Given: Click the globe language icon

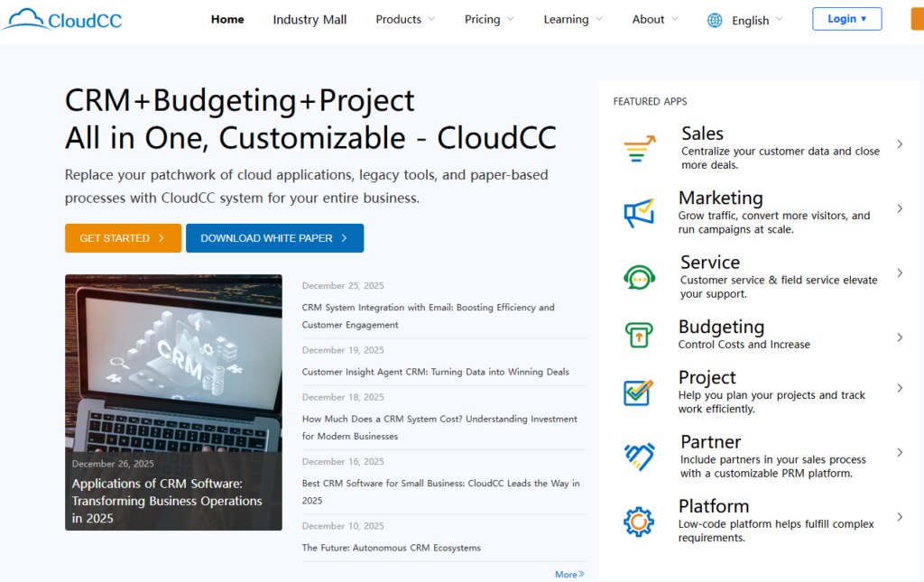Looking at the screenshot, I should [x=715, y=20].
